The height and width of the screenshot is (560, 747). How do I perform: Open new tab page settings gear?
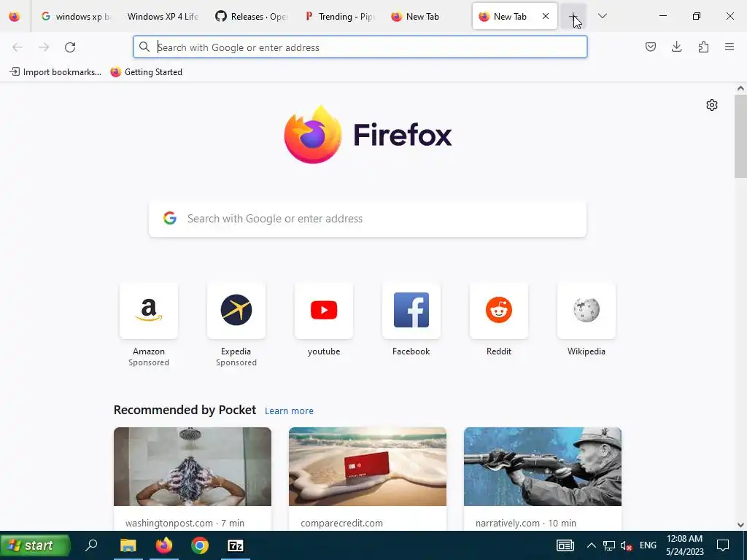pos(712,105)
